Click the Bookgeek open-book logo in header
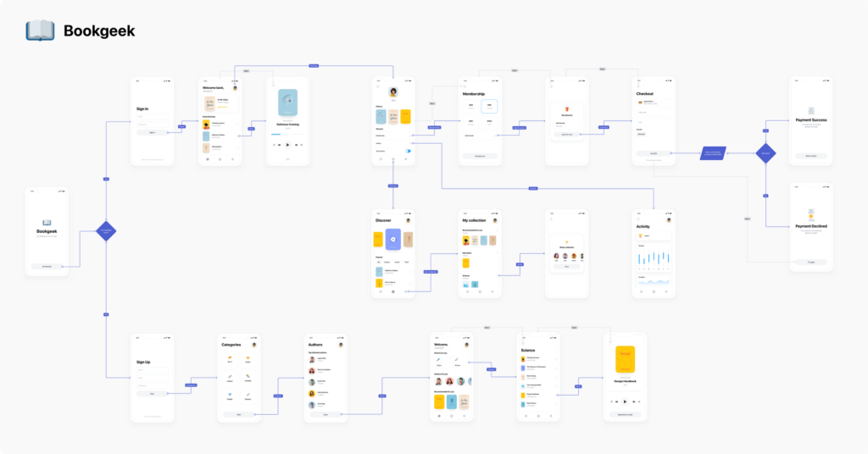Image resolution: width=868 pixels, height=454 pixels. [x=40, y=31]
